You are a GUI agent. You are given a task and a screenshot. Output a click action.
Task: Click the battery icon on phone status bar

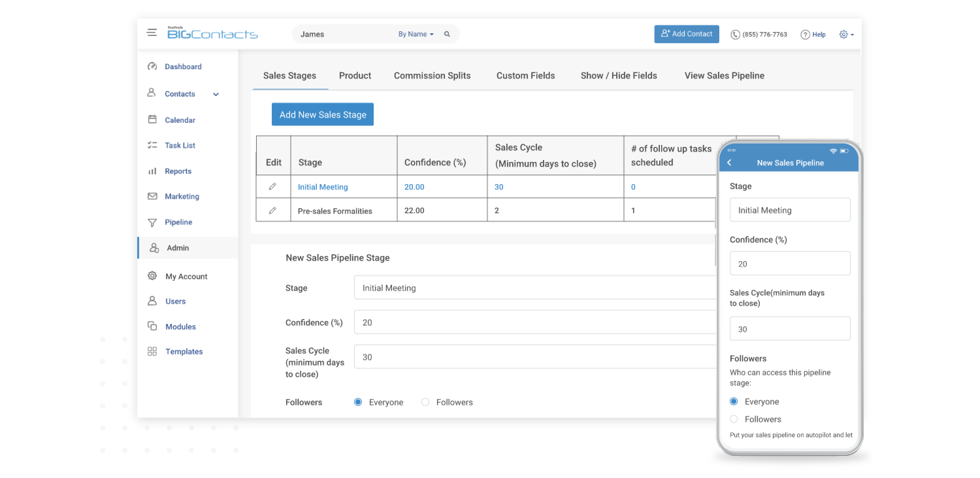844,151
